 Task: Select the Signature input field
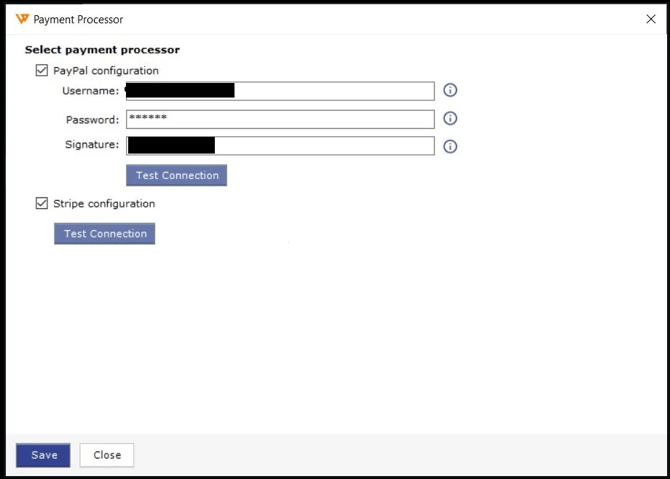pos(320,146)
